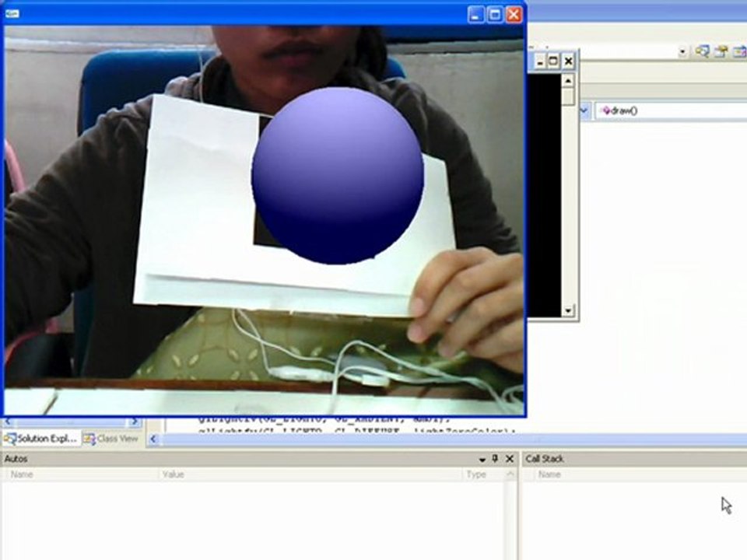Viewport: 747px width, 560px height.
Task: Click the console window scrollbar up arrow
Action: 568,80
